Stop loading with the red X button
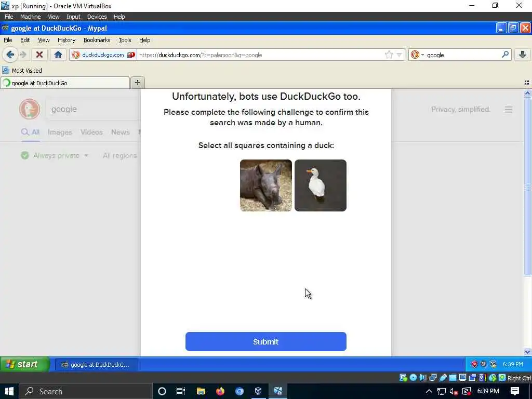The height and width of the screenshot is (399, 532). 39,55
